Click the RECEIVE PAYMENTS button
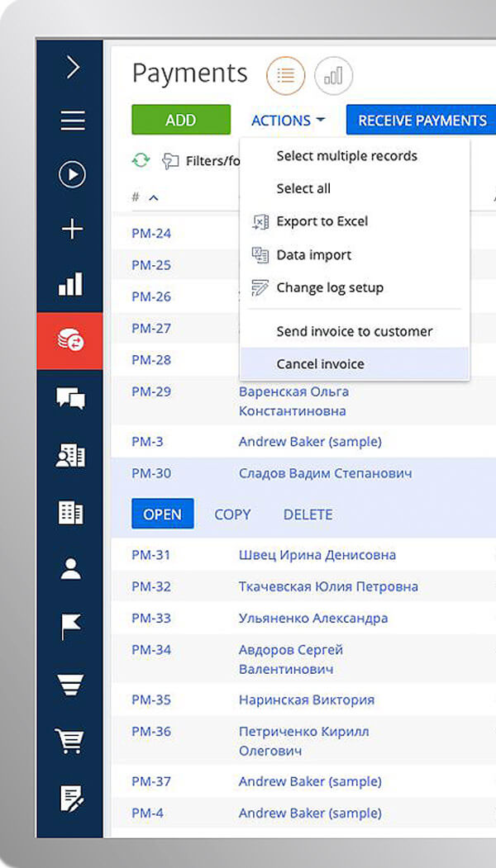The width and height of the screenshot is (496, 868). (x=422, y=121)
